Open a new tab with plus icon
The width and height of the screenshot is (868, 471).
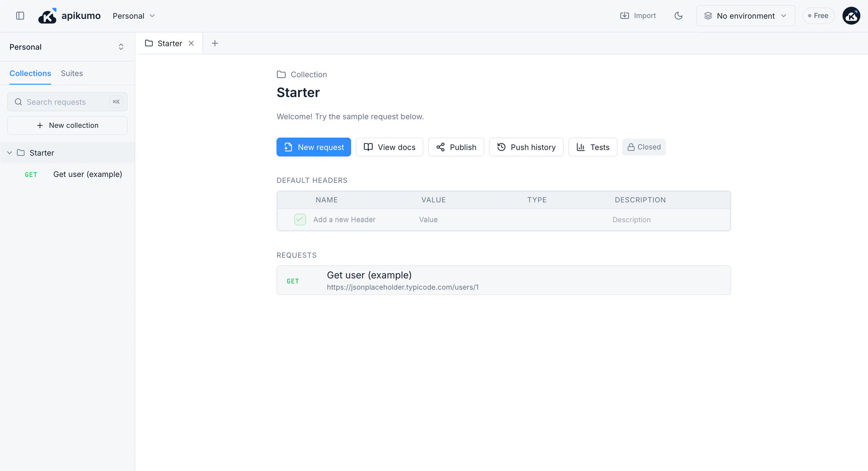coord(215,43)
